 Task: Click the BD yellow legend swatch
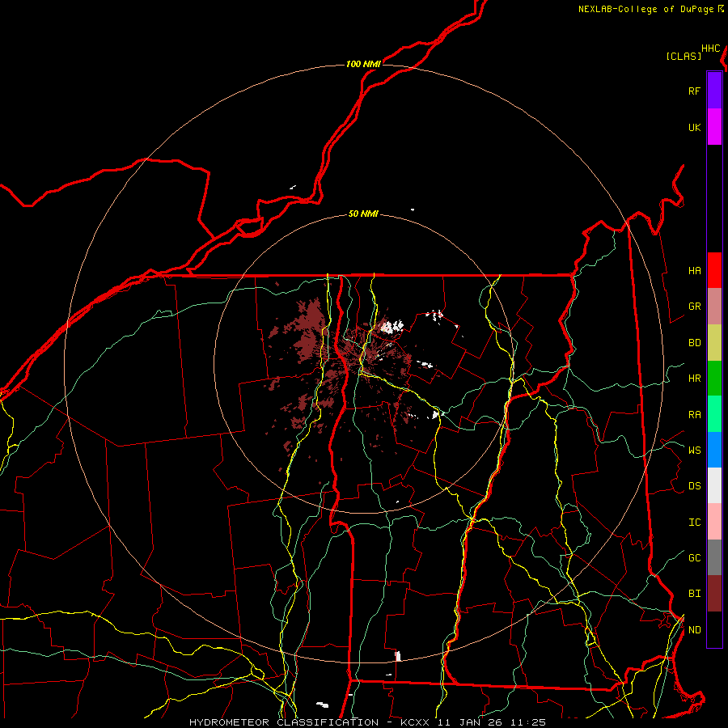[x=714, y=343]
